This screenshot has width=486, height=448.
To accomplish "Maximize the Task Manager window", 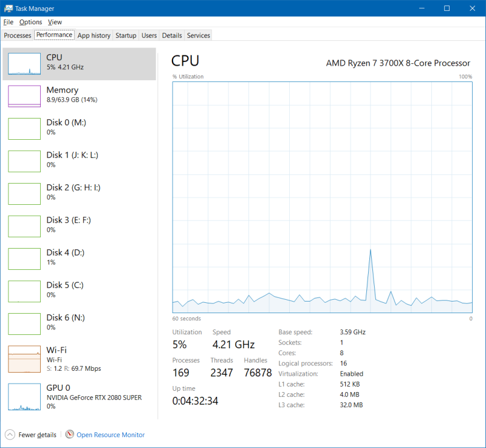I will click(447, 9).
